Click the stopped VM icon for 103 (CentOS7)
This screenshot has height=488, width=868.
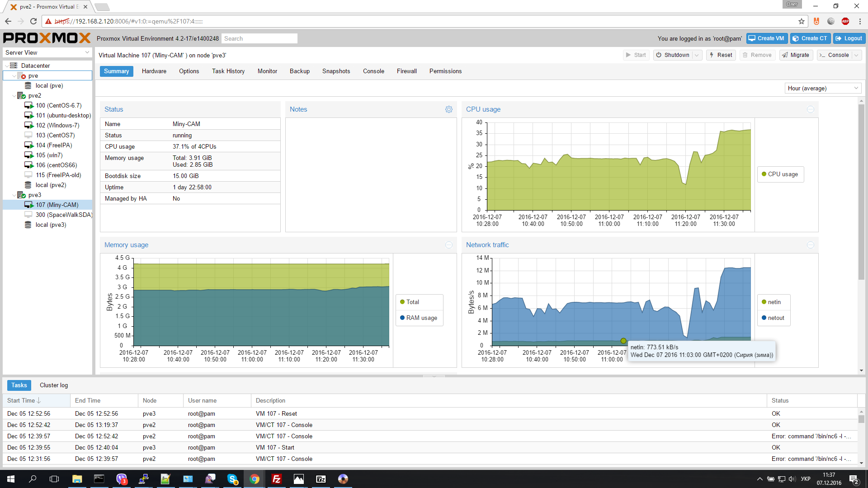[28, 135]
